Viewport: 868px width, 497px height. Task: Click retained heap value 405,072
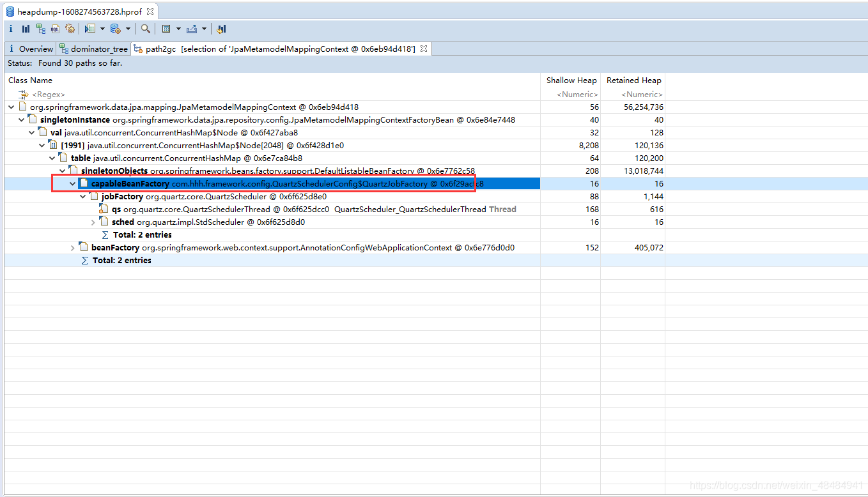(x=648, y=247)
